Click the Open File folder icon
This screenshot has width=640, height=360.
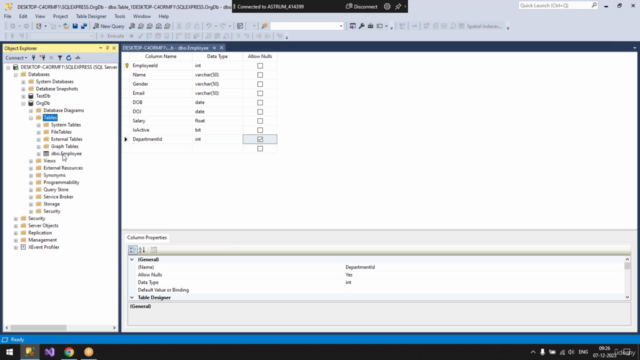(66, 26)
